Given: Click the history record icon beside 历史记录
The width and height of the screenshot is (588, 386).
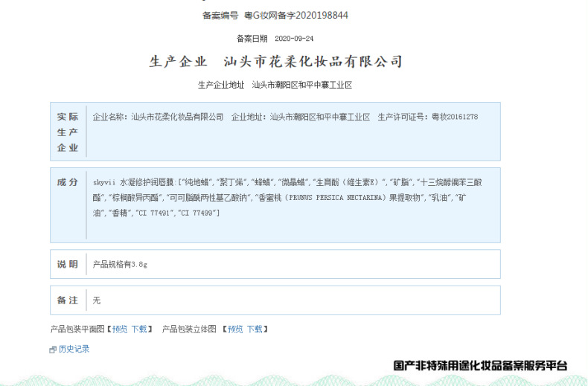Looking at the screenshot, I should coord(53,350).
